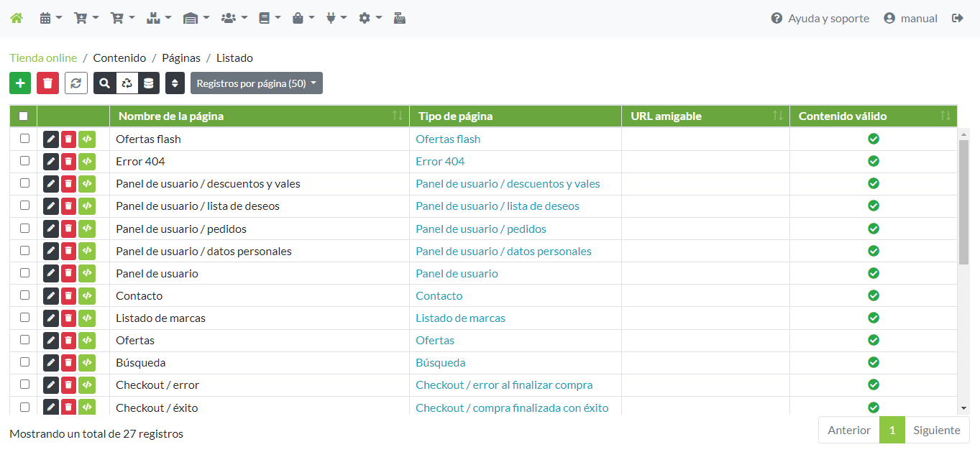
Task: Click the green add new page button
Action: (x=20, y=83)
